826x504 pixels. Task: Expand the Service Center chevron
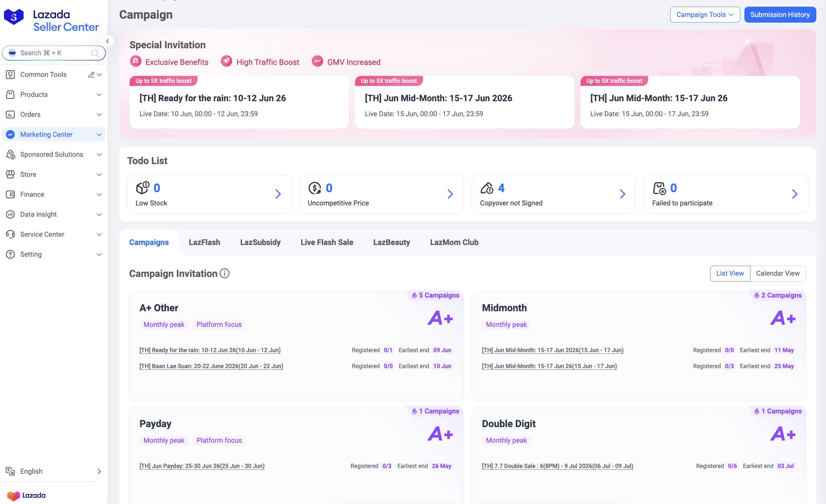(99, 234)
